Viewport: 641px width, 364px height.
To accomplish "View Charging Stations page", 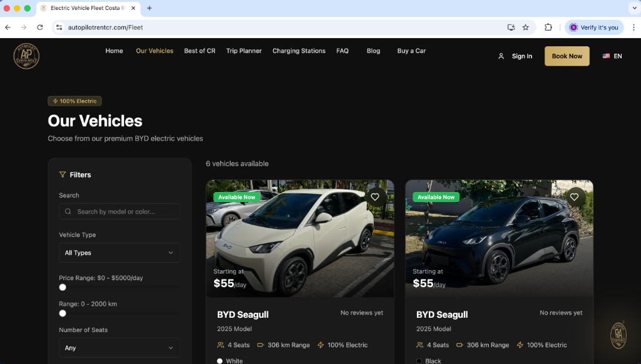I will (x=299, y=51).
